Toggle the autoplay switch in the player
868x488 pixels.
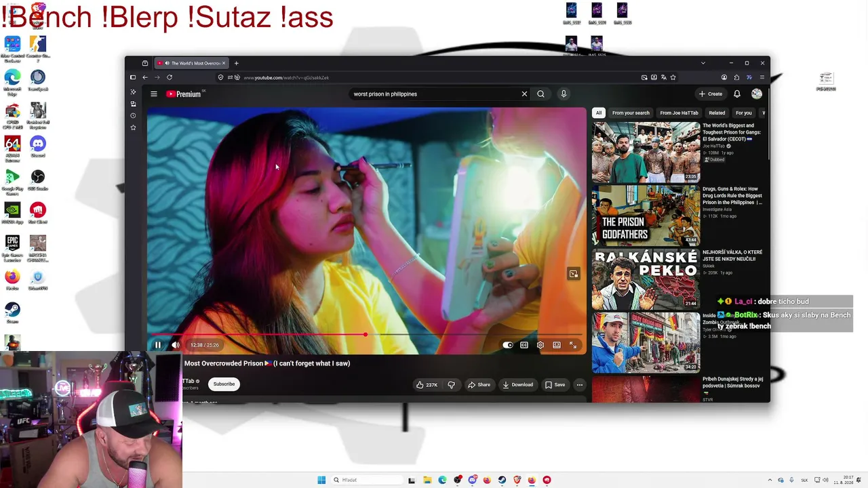(x=508, y=345)
